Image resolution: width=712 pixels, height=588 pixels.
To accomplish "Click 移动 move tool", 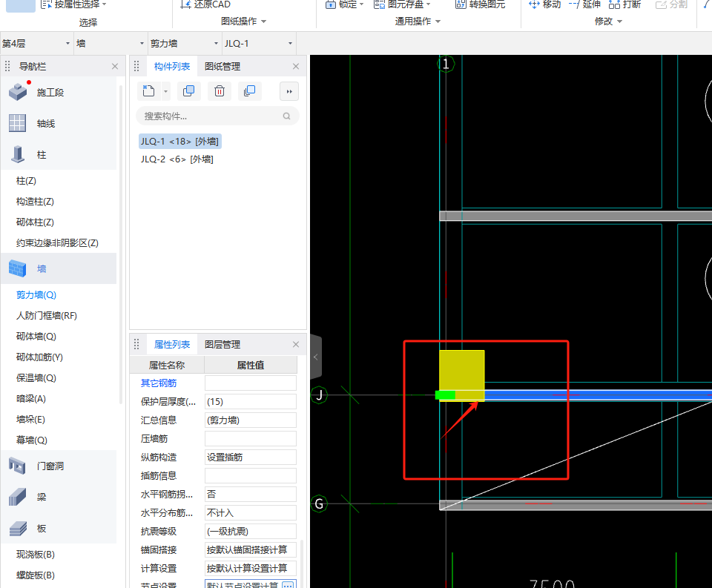I will tap(545, 4).
